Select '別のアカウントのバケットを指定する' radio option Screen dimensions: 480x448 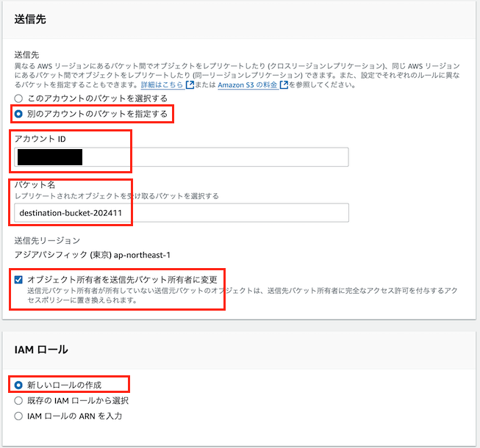(x=18, y=114)
